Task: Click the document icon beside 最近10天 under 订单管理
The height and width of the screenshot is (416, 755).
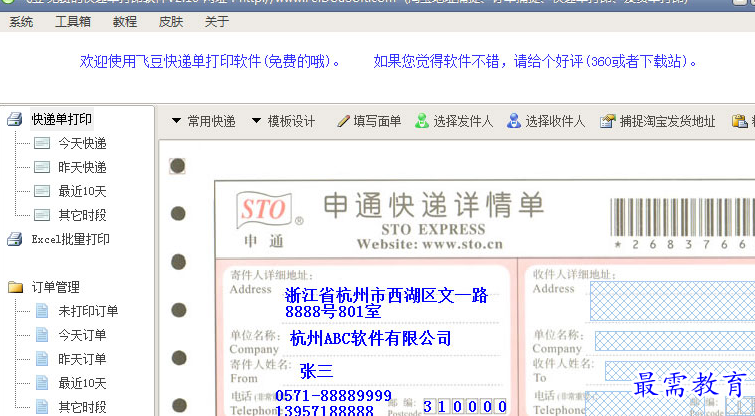Action: (x=42, y=383)
